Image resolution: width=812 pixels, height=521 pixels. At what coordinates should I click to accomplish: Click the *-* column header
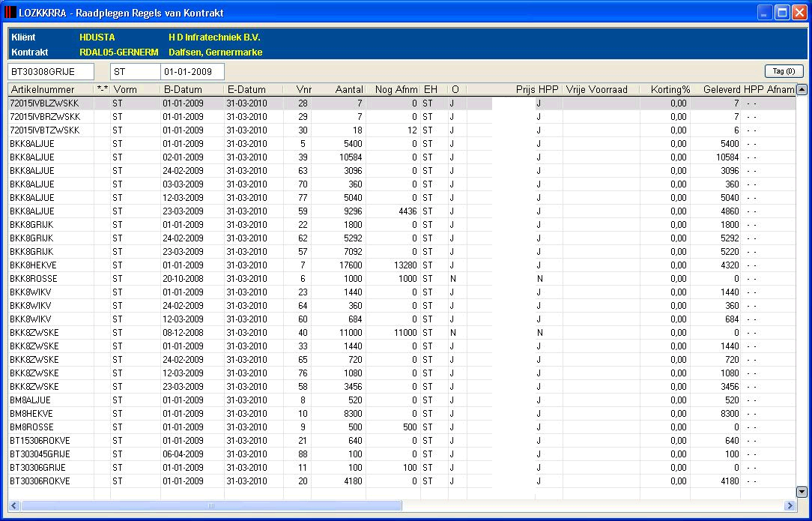click(x=102, y=90)
